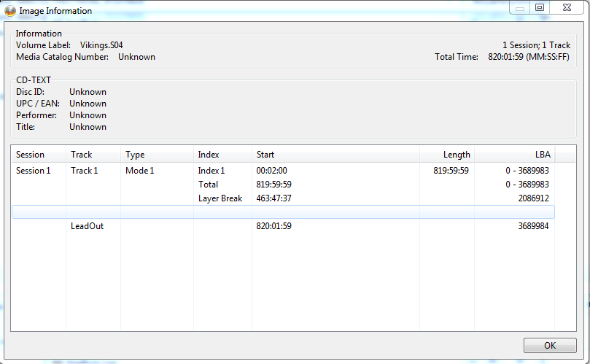Click the start time 00:02:00
Viewport: 590px width, 364px height.
[x=272, y=171]
